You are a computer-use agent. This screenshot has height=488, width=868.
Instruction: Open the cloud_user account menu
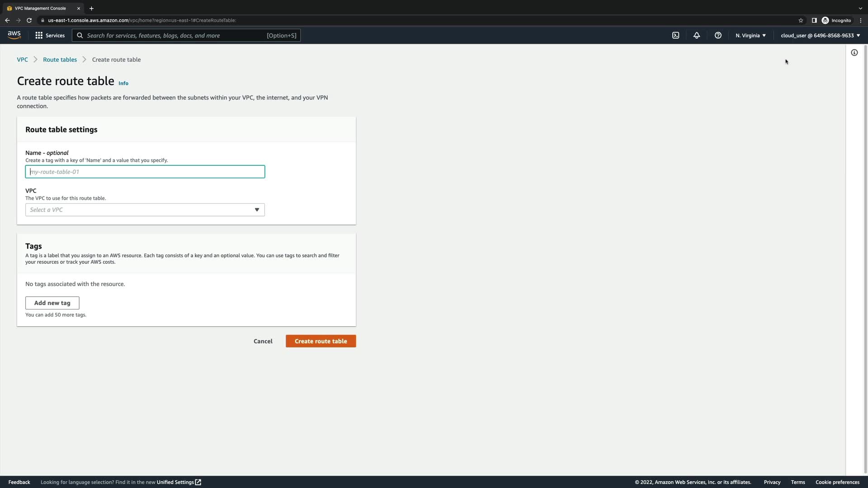pyautogui.click(x=820, y=35)
